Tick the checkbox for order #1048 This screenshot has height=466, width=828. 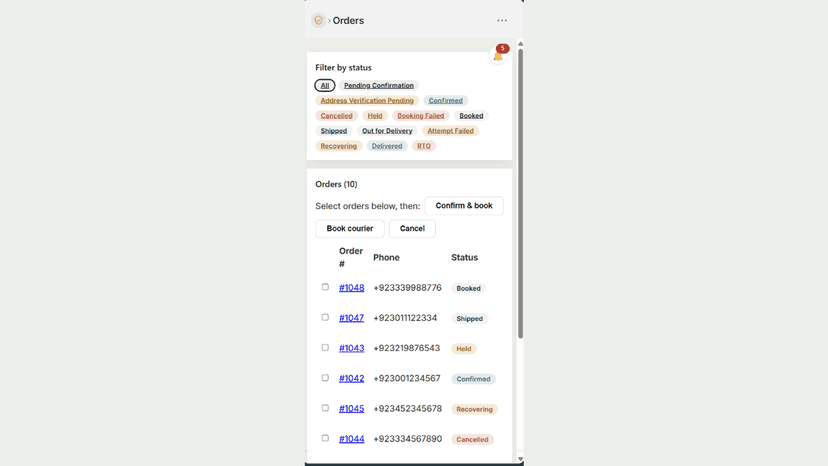click(325, 287)
